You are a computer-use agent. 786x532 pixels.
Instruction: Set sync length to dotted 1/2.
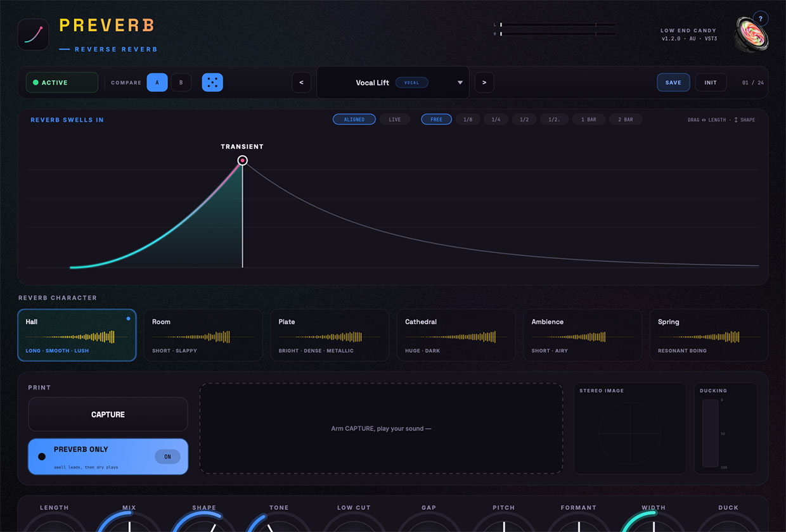[554, 119]
